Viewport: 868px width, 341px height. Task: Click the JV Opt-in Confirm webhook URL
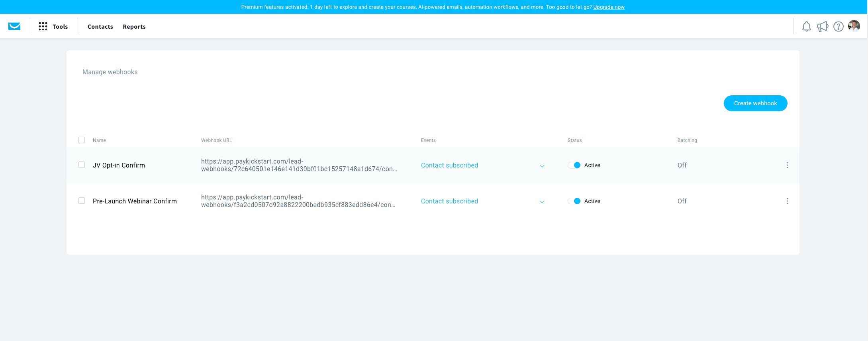299,165
